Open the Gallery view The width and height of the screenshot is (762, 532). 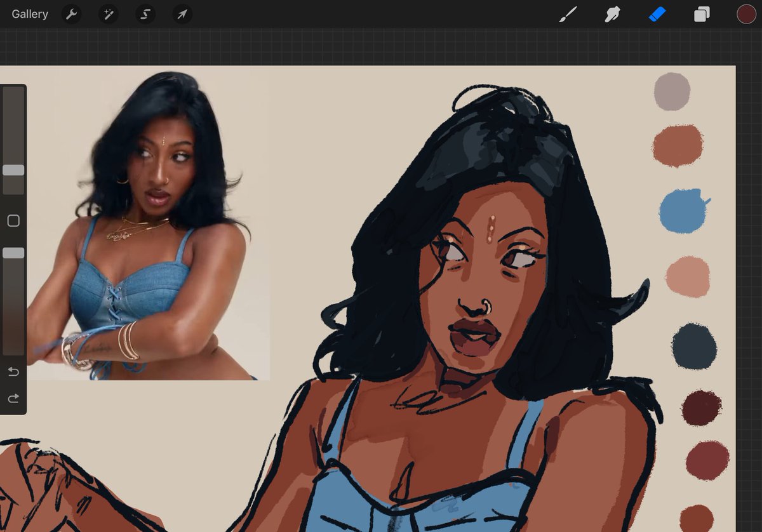click(30, 14)
